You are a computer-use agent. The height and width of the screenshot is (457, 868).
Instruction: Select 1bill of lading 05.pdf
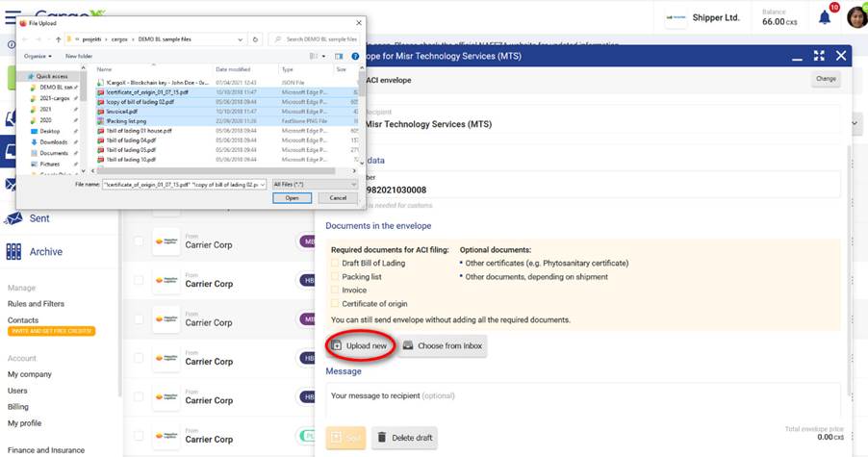(x=227, y=150)
